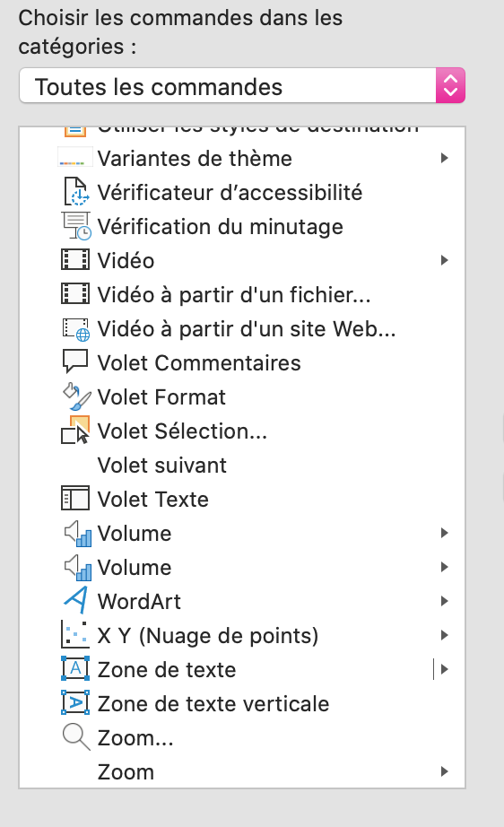The image size is (504, 827).
Task: Click the Vidéo à partir d'un site Web icon
Action: [x=75, y=329]
